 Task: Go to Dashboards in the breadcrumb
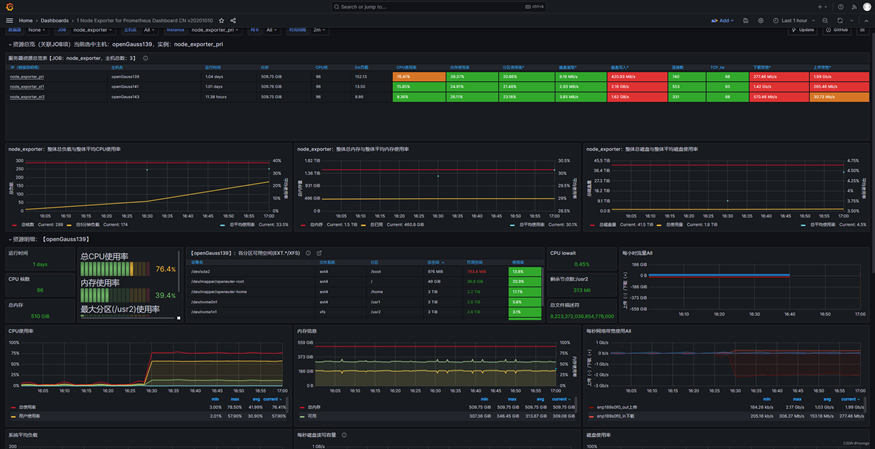pos(55,20)
